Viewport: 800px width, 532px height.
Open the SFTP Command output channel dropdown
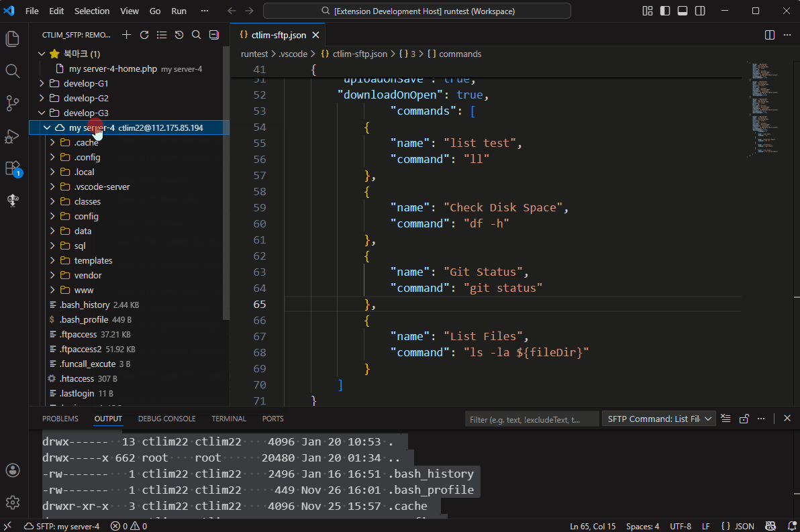pos(658,418)
